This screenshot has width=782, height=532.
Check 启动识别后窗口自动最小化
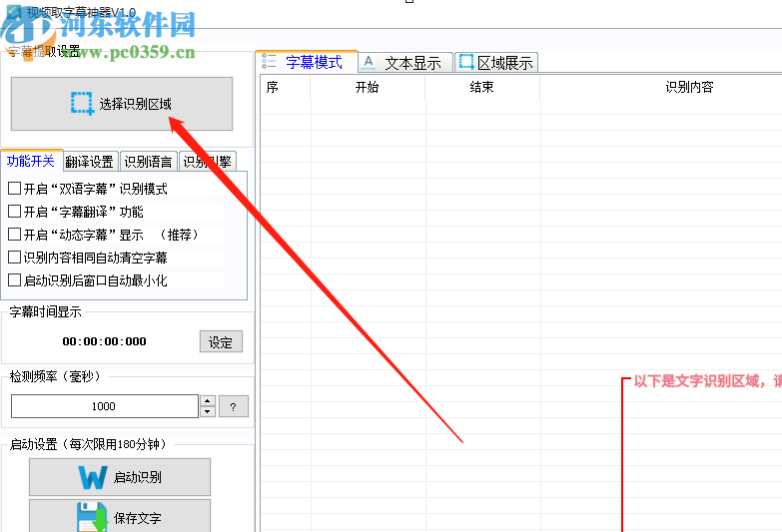tap(14, 280)
